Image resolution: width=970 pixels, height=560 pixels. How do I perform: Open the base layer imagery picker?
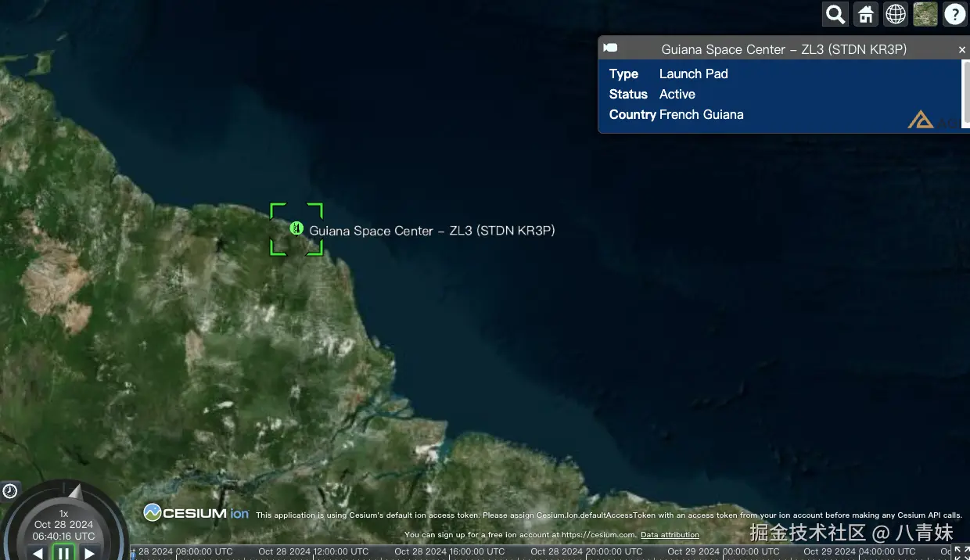925,14
